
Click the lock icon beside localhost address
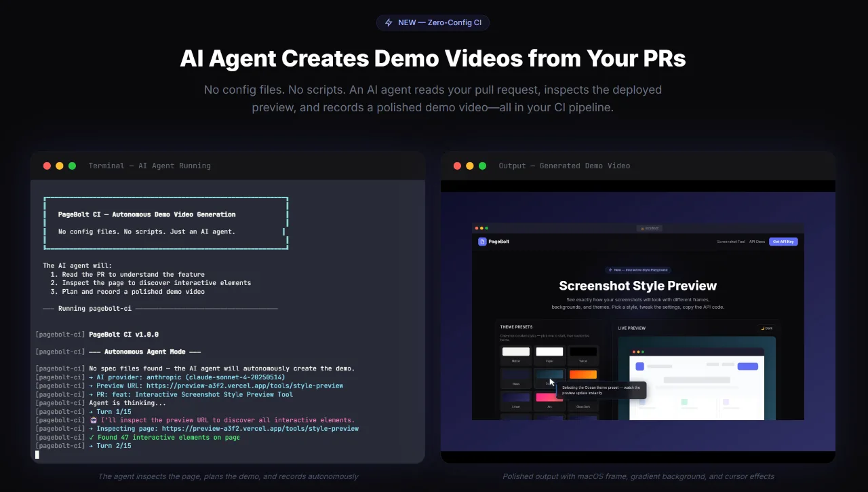coord(641,228)
